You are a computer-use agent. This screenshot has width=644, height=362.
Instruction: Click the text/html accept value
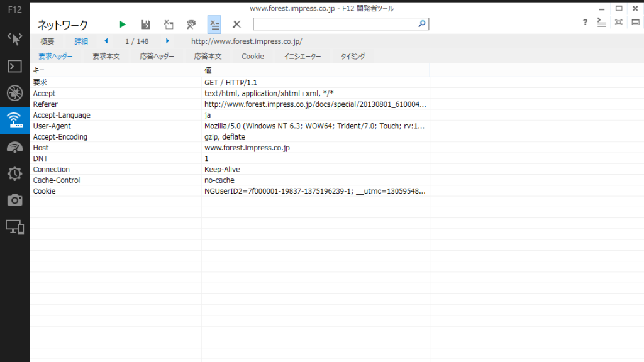(269, 94)
